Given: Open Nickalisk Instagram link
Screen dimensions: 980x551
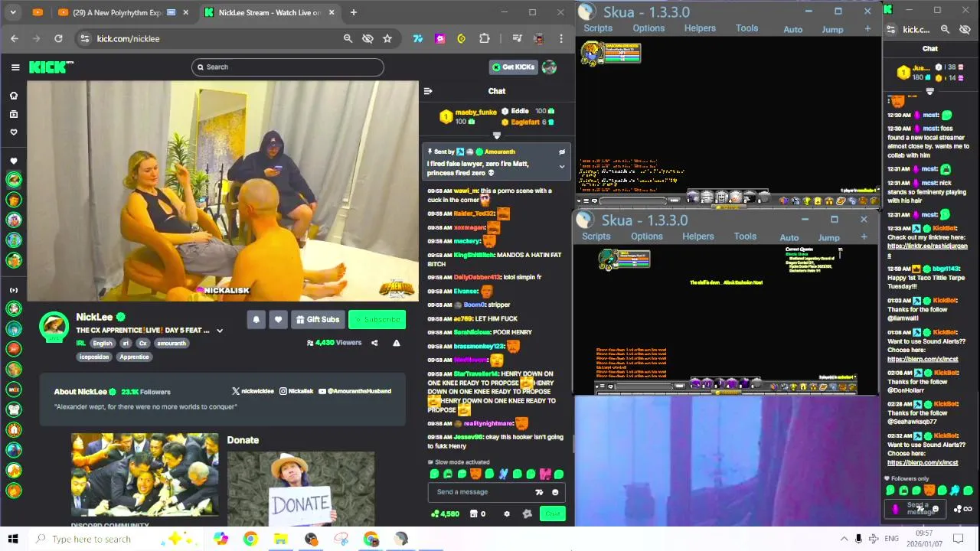Looking at the screenshot, I should (296, 391).
